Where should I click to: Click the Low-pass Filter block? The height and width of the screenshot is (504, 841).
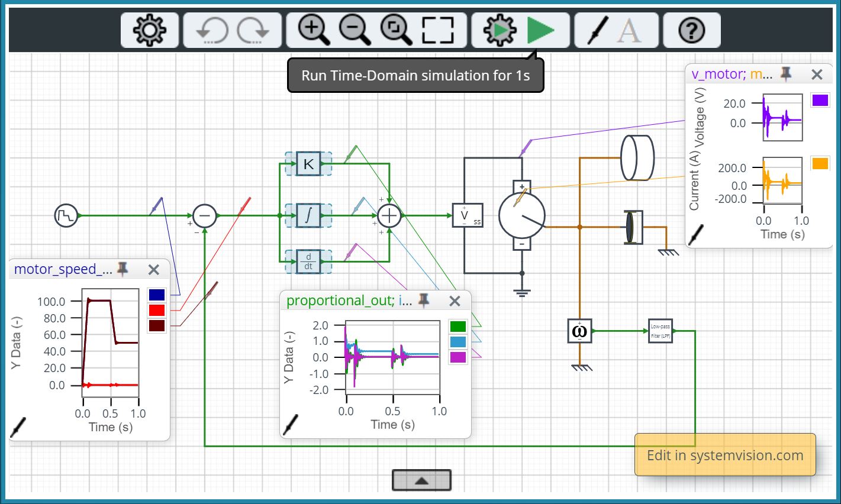point(660,331)
